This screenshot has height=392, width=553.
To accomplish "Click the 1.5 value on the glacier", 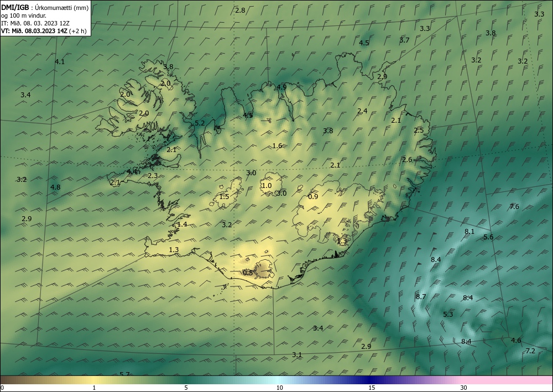I will pyautogui.click(x=225, y=197).
